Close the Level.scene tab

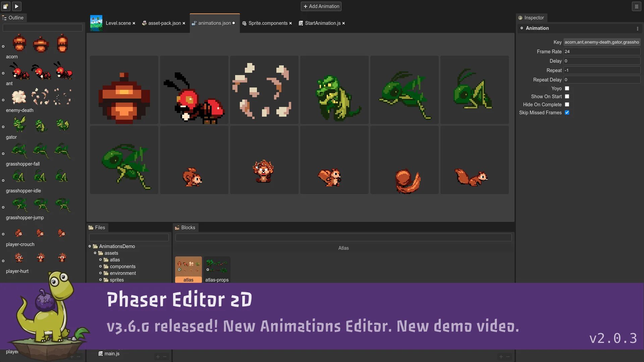(x=134, y=23)
